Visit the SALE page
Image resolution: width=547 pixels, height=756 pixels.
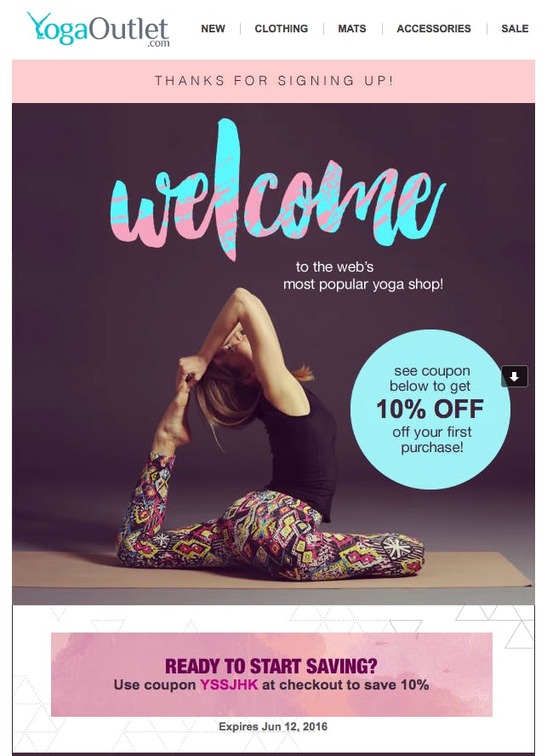pyautogui.click(x=515, y=29)
